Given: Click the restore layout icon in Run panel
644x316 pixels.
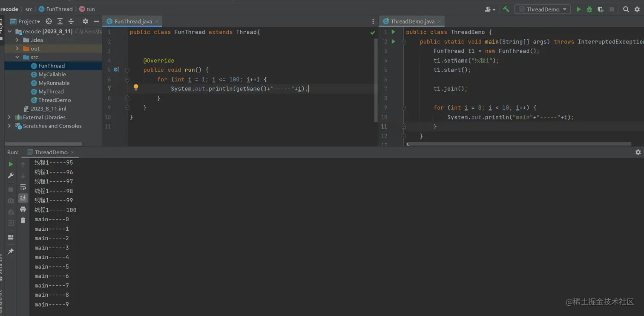Looking at the screenshot, I should [11, 238].
